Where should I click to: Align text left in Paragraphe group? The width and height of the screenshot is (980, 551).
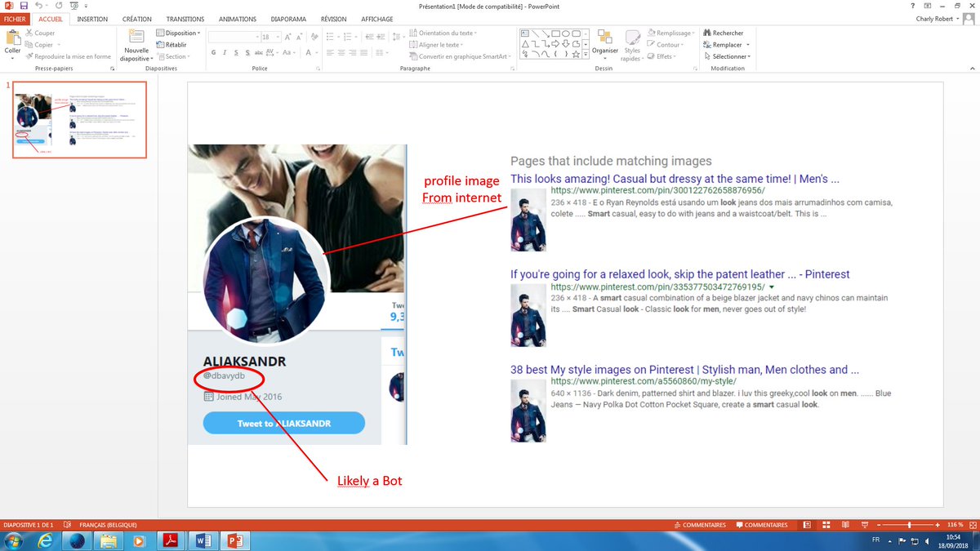click(x=330, y=53)
